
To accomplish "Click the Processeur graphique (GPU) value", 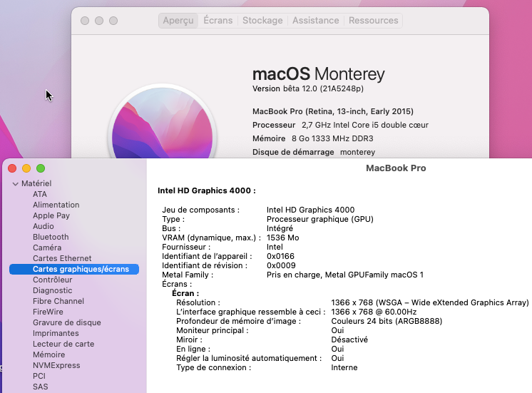I will point(320,219).
